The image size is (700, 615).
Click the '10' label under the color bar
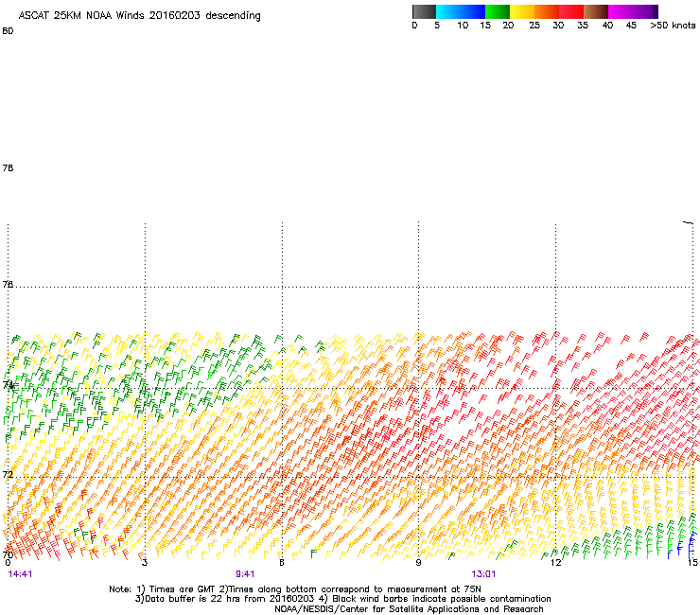click(x=463, y=26)
